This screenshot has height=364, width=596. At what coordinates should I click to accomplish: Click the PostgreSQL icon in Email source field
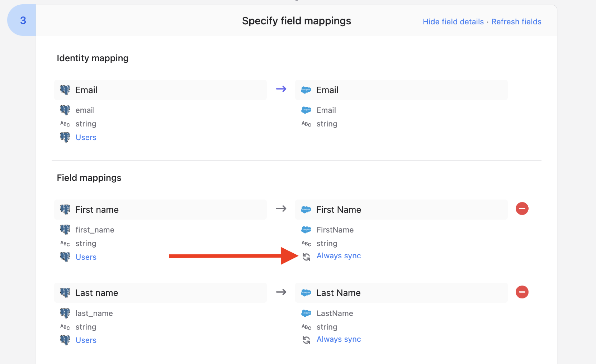pyautogui.click(x=65, y=90)
